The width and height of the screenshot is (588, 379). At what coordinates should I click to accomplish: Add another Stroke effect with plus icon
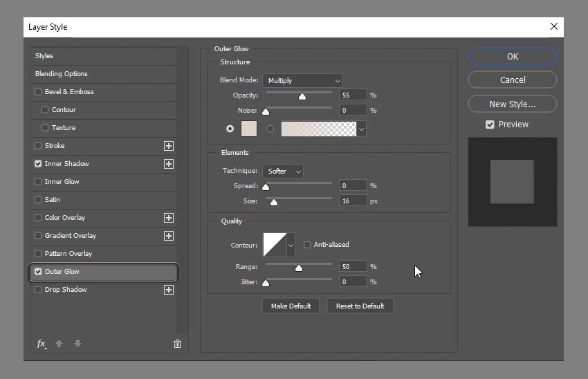[168, 146]
